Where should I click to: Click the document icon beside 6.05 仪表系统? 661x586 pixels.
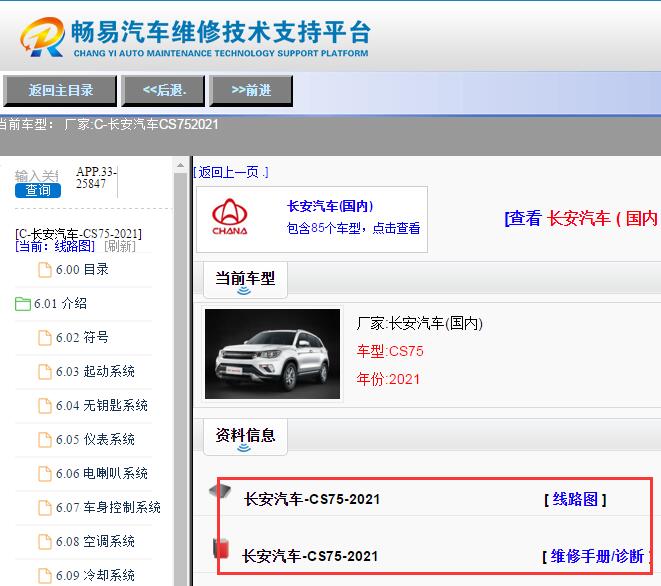click(x=45, y=440)
